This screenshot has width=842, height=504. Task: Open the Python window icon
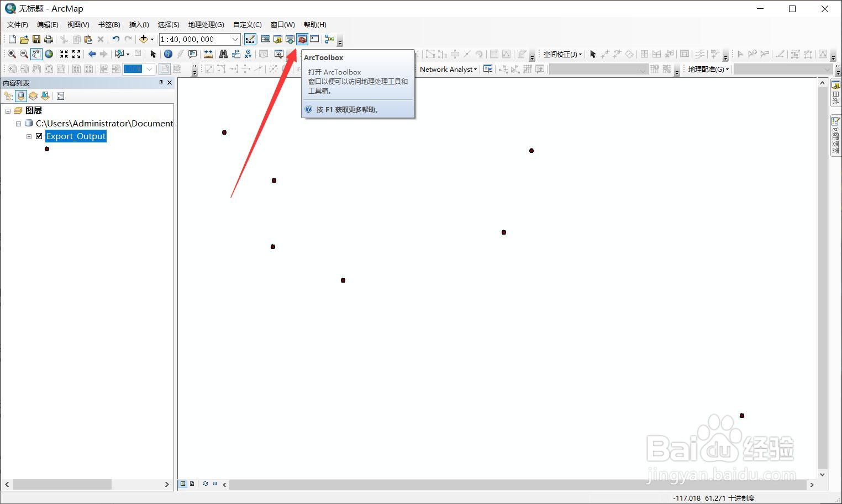tap(314, 39)
